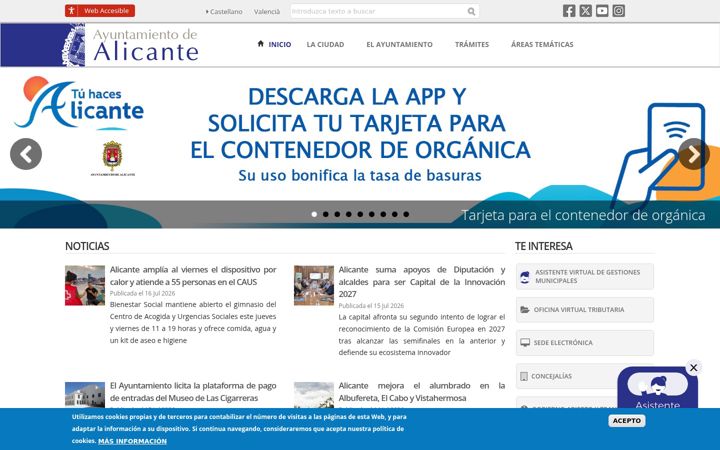This screenshot has height=450, width=720.
Task: Open 'Tarjeta para el contenedor de orgánica' caption
Action: coord(583,215)
